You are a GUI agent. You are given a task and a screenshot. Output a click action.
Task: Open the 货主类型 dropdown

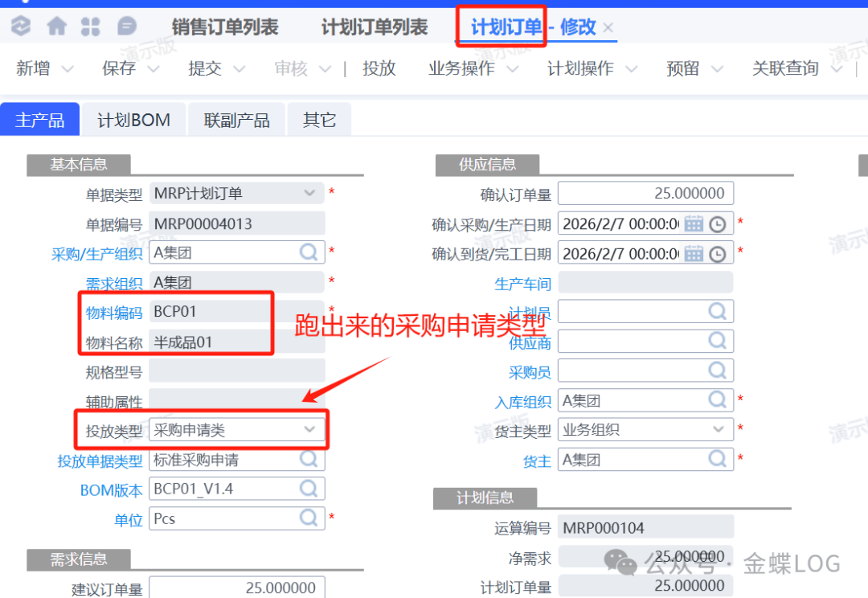click(x=718, y=429)
